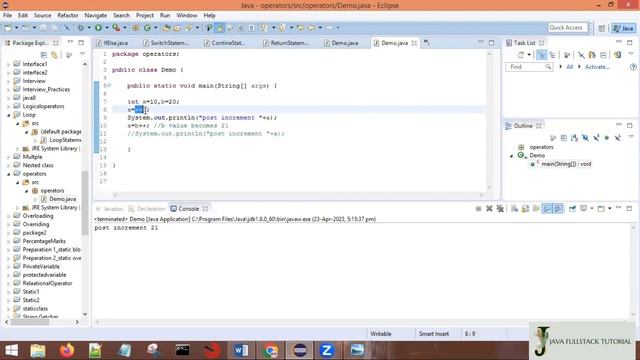This screenshot has width=640, height=360.
Task: Click Remove Launch icon in Console
Action: 489,209
